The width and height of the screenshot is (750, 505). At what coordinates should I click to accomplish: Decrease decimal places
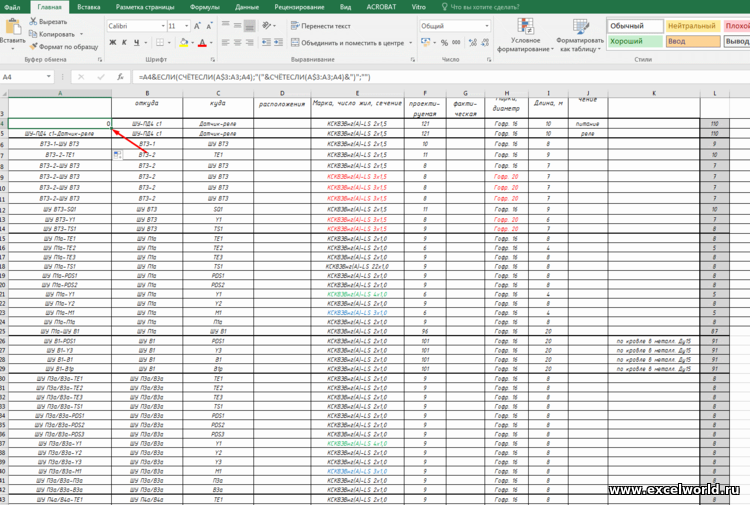pyautogui.click(x=485, y=43)
